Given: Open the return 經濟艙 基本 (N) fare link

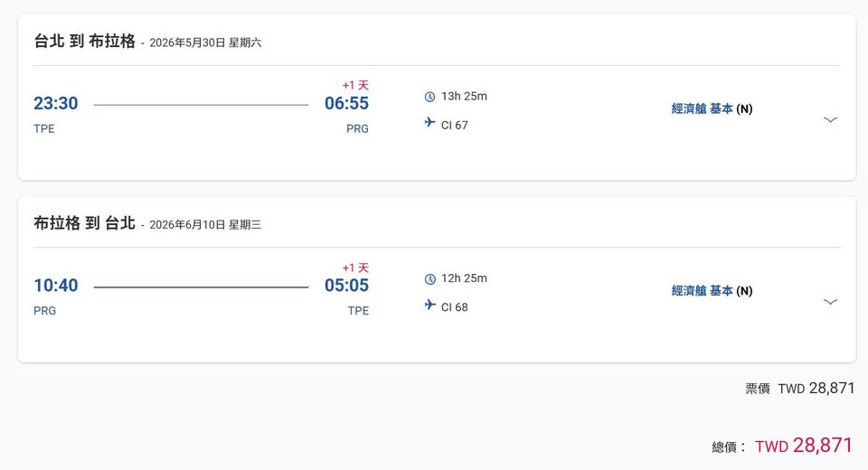Looking at the screenshot, I should pos(712,290).
